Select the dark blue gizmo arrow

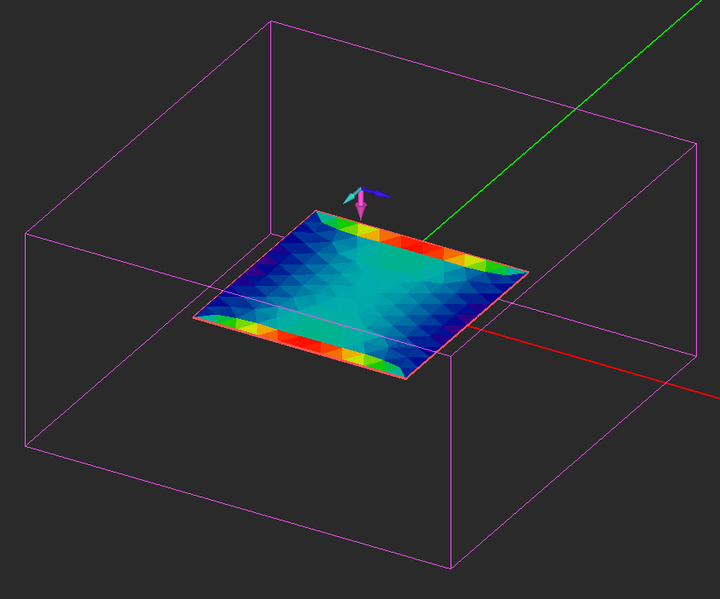377,193
